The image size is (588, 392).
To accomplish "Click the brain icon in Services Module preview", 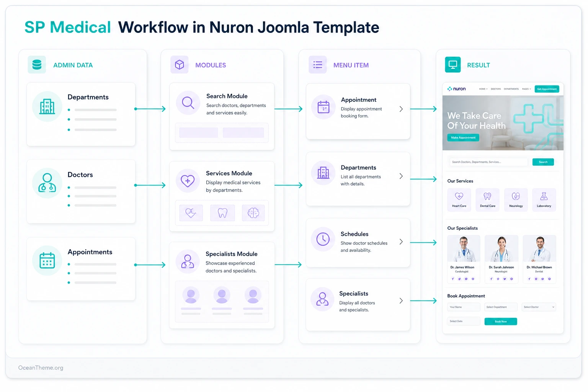I will tap(253, 213).
